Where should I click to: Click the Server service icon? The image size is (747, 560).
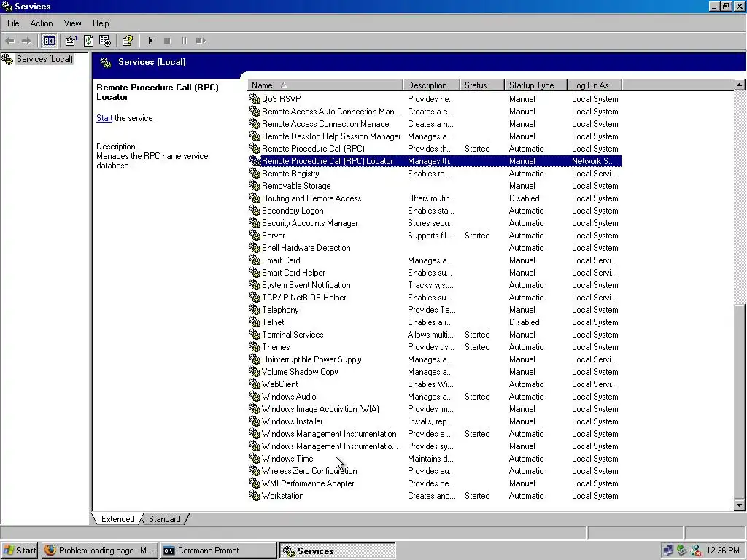click(x=255, y=236)
